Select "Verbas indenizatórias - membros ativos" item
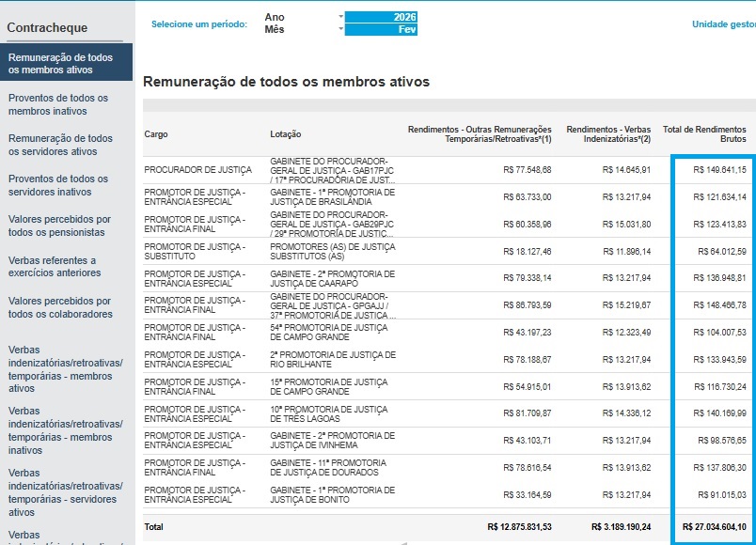This screenshot has width=756, height=545. (x=60, y=369)
